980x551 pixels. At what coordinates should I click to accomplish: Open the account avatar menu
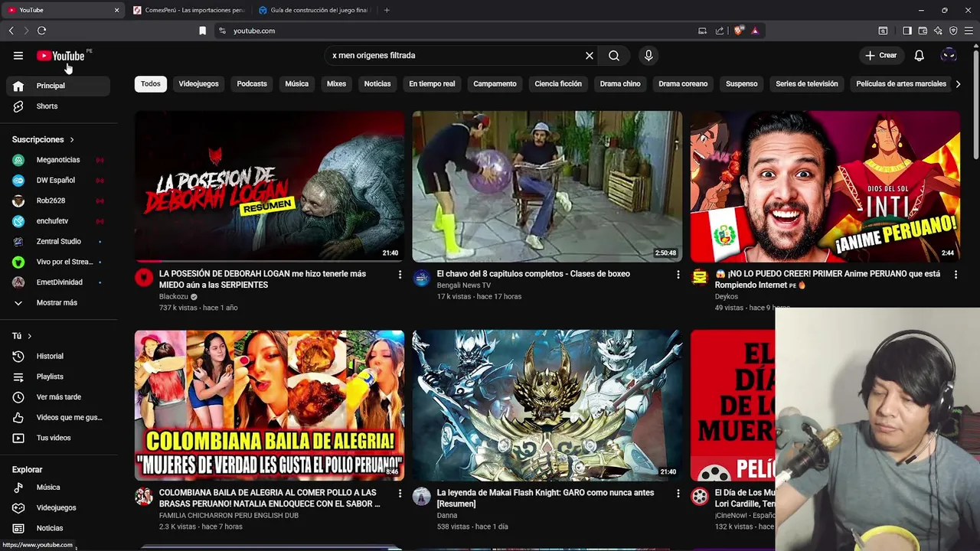pos(949,55)
